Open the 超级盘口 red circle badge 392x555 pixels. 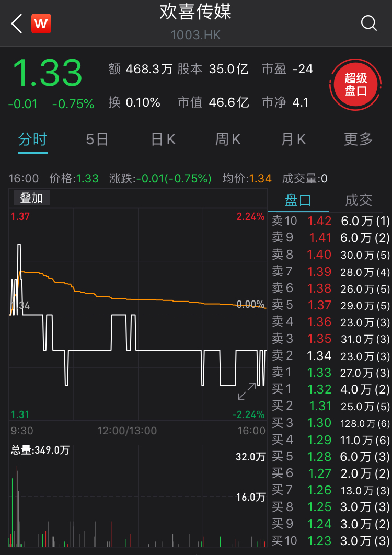click(x=356, y=84)
